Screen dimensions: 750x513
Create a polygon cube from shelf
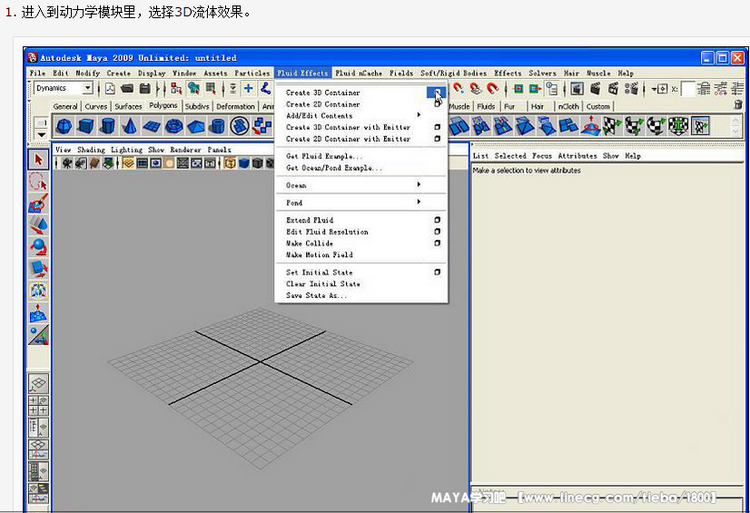click(x=86, y=126)
